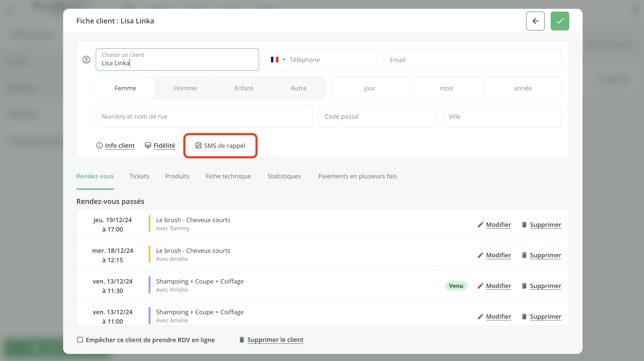
Task: Select the Homme gender option
Action: click(185, 88)
